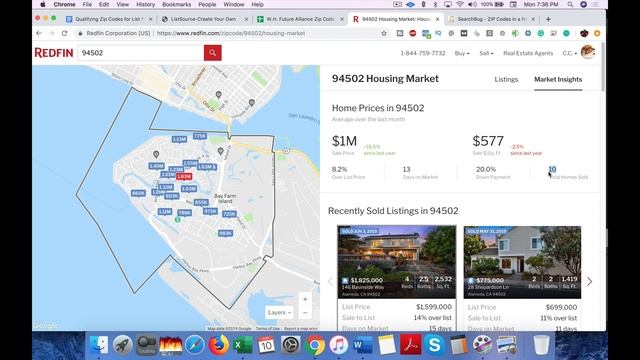Select the 725K price marker on map
640x360 pixels.
[x=229, y=214]
